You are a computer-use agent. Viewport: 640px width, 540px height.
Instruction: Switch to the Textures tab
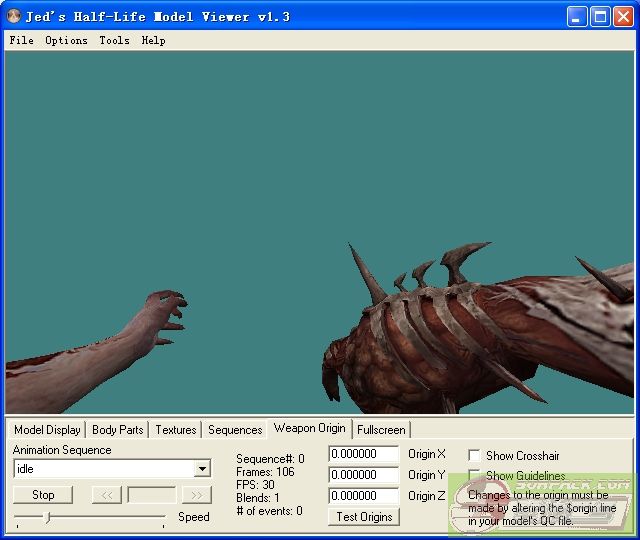coord(176,430)
